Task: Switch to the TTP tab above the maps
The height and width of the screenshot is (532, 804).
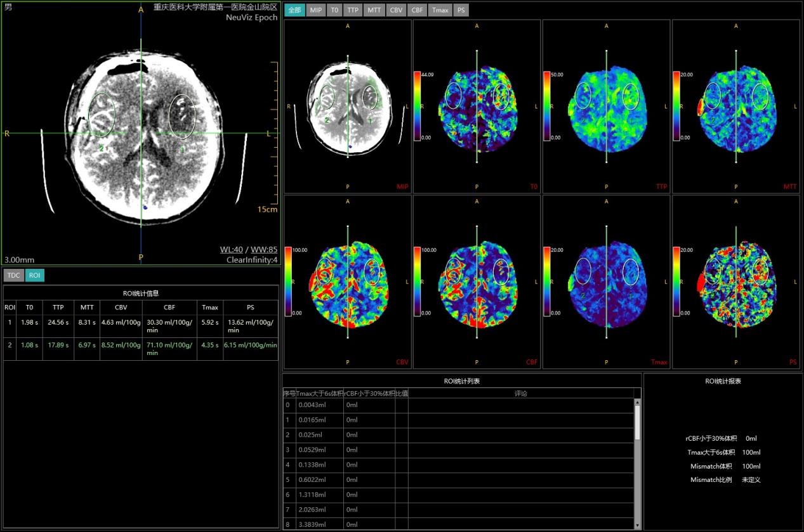Action: [353, 10]
